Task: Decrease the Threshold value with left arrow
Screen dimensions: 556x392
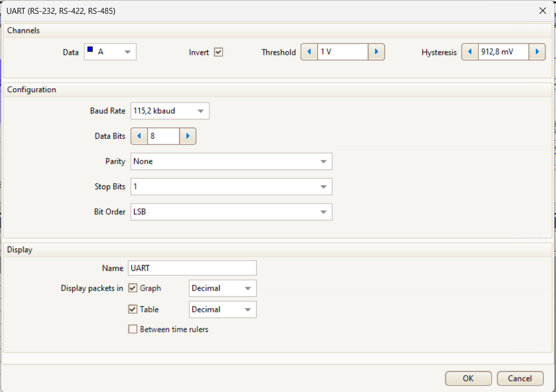Action: tap(309, 52)
